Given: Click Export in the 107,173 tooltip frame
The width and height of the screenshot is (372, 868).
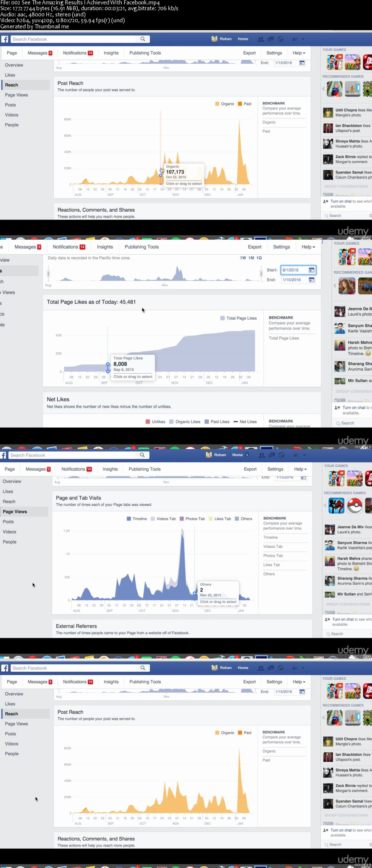Looking at the screenshot, I should (250, 53).
